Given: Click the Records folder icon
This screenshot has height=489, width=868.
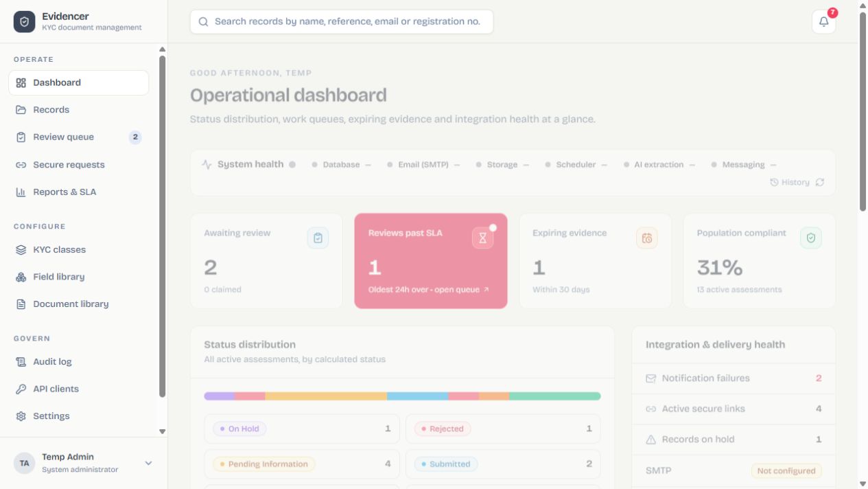Looking at the screenshot, I should [21, 110].
